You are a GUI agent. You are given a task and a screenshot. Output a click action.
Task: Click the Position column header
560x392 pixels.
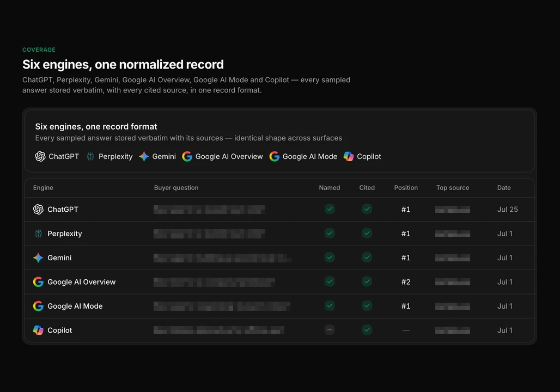pos(406,188)
